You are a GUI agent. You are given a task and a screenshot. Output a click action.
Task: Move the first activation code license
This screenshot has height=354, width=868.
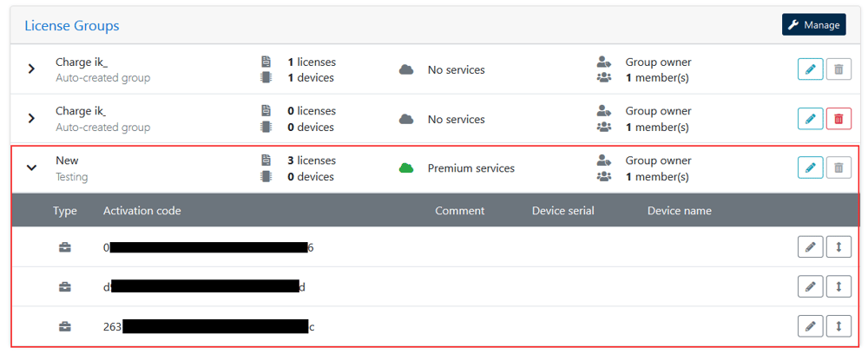click(838, 247)
